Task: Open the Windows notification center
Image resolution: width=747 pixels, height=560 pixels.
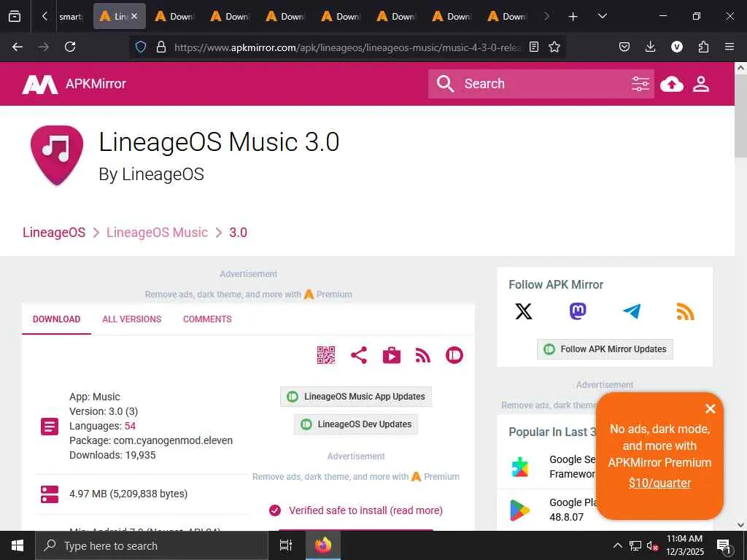Action: pos(724,545)
